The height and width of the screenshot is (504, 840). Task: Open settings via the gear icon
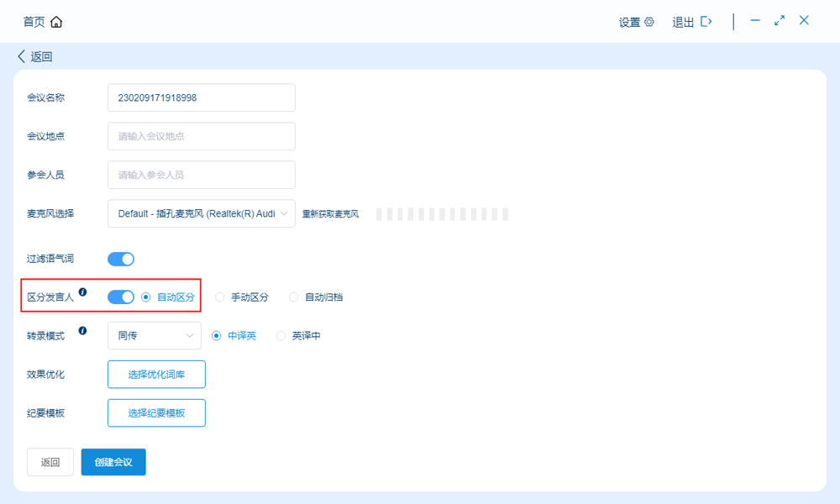point(649,23)
